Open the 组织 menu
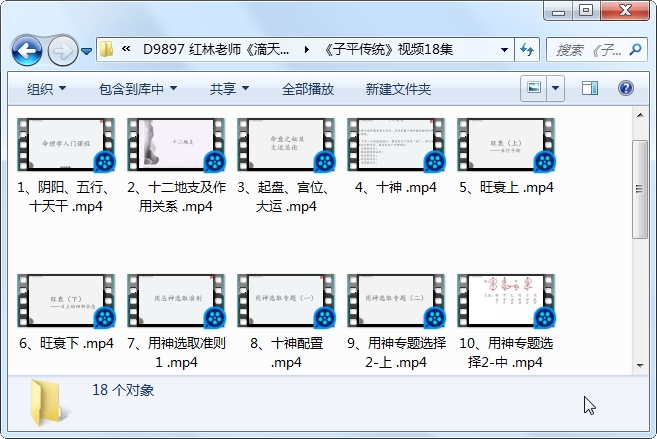657x439 pixels. pyautogui.click(x=46, y=89)
